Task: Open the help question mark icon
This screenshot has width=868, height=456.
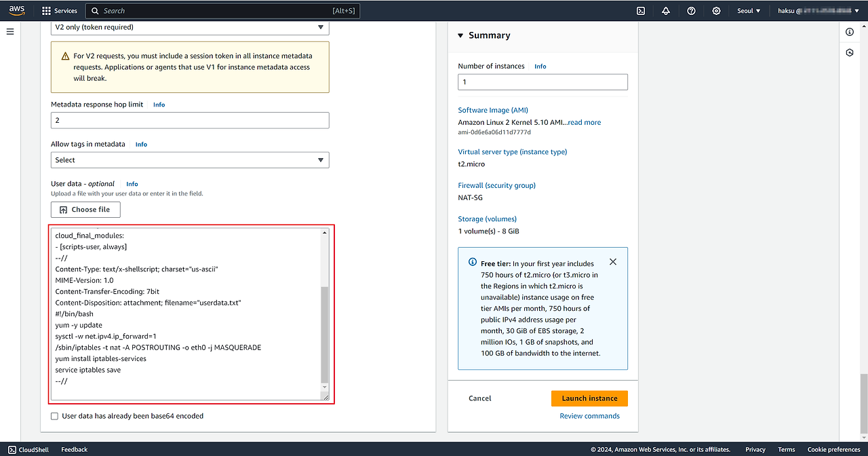Action: tap(691, 11)
